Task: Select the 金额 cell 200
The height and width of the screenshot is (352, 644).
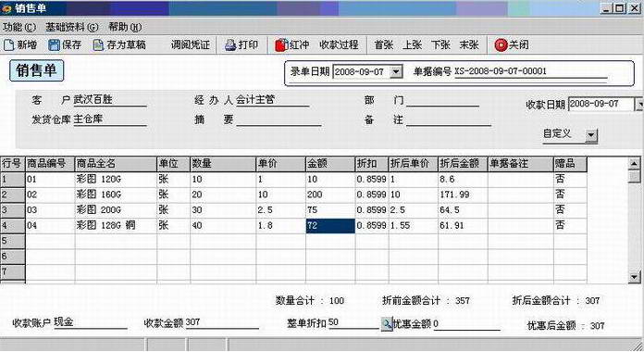Action: [330, 195]
